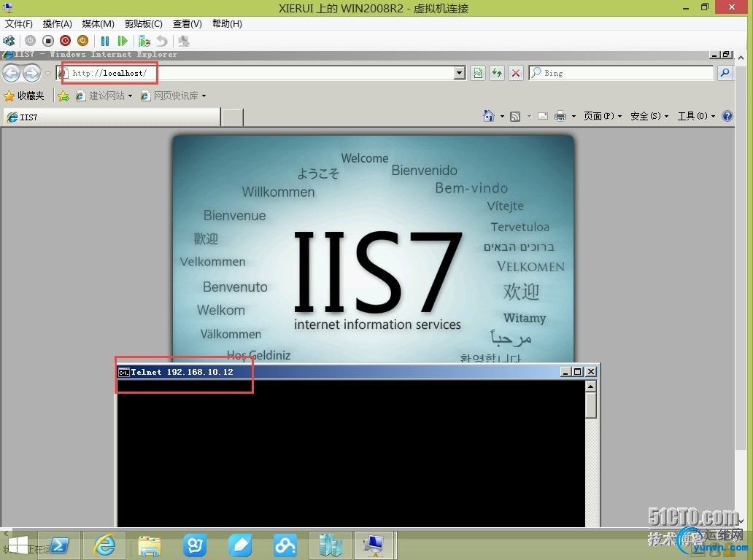Click into the Bing search box

pos(621,73)
